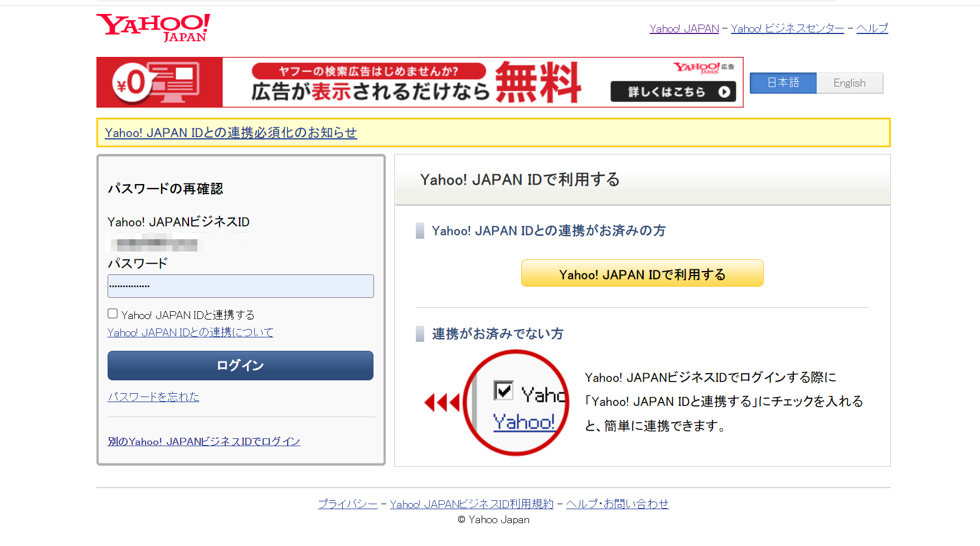Open the Yahoo! JAPAN IDとの連携必須化のお知らせ notice

click(231, 133)
